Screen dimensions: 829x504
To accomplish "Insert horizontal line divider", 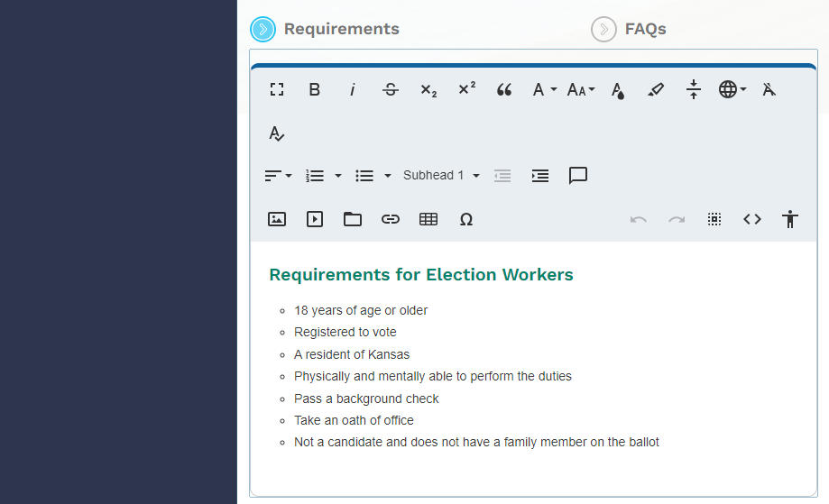I will pos(693,89).
